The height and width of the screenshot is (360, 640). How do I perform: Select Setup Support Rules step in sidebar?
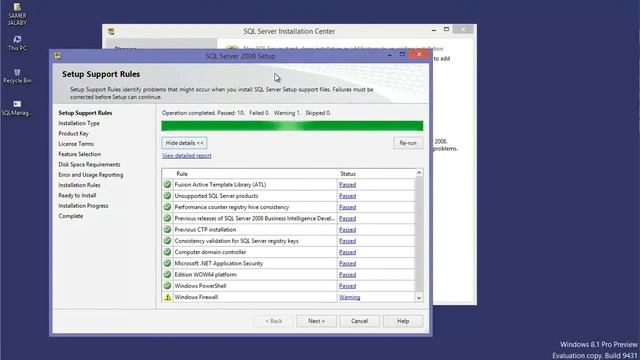click(85, 113)
